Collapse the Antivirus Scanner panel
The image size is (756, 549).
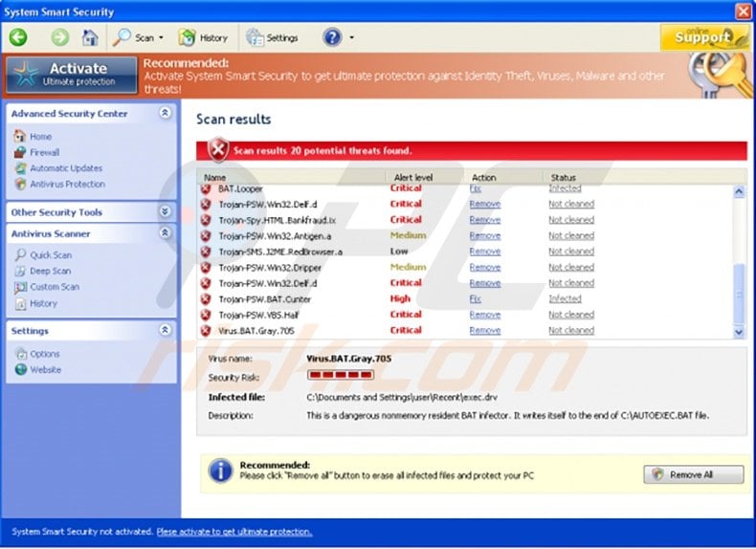tap(165, 232)
